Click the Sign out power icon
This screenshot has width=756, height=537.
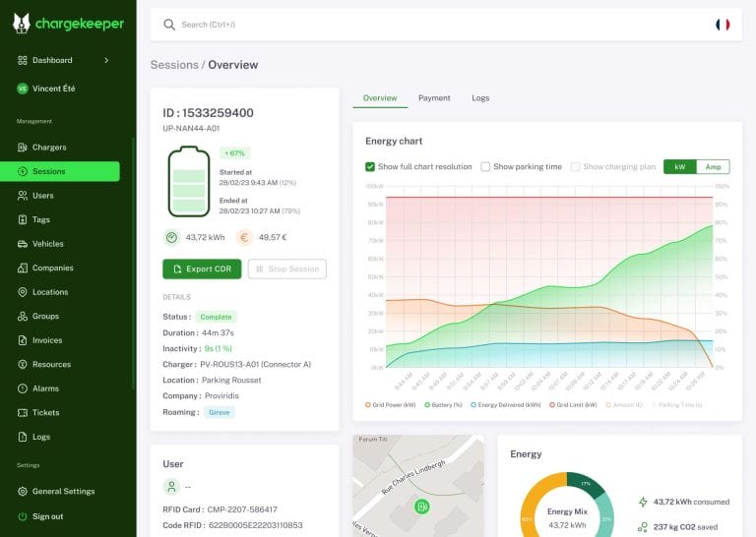pyautogui.click(x=23, y=516)
